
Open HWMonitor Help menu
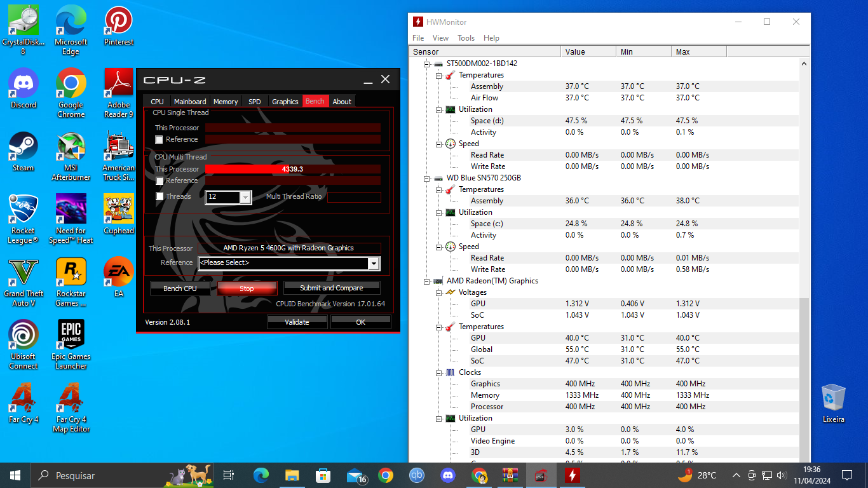click(x=491, y=38)
